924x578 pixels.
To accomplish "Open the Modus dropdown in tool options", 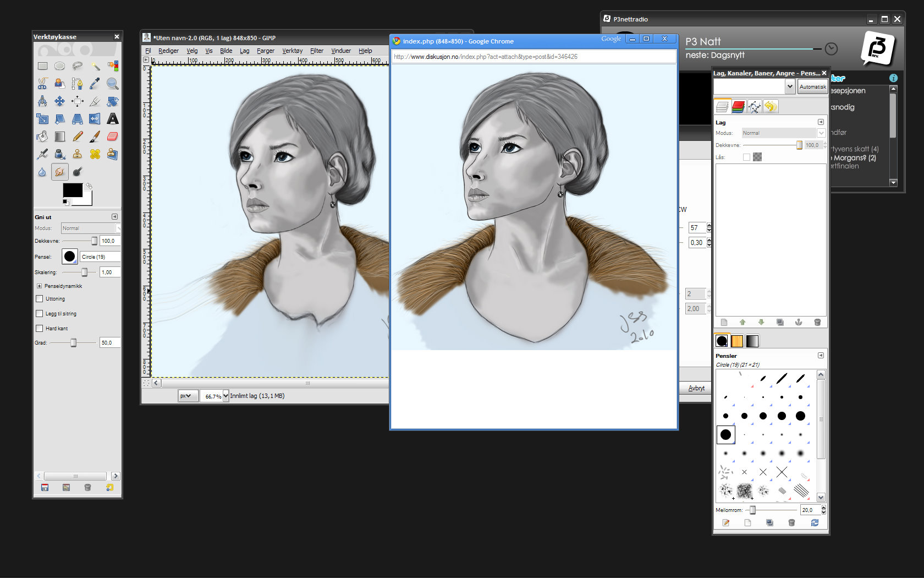I will point(90,228).
